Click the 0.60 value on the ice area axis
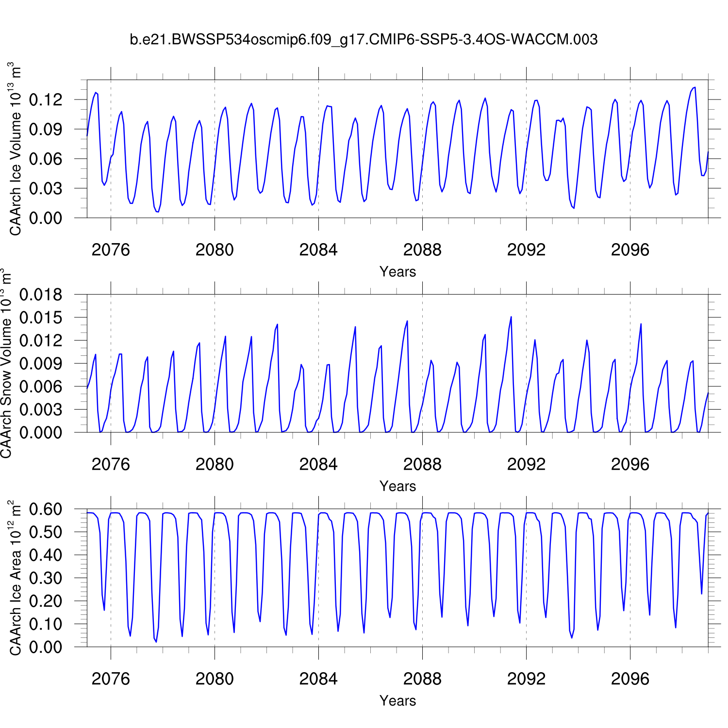The height and width of the screenshot is (728, 728). [46, 510]
